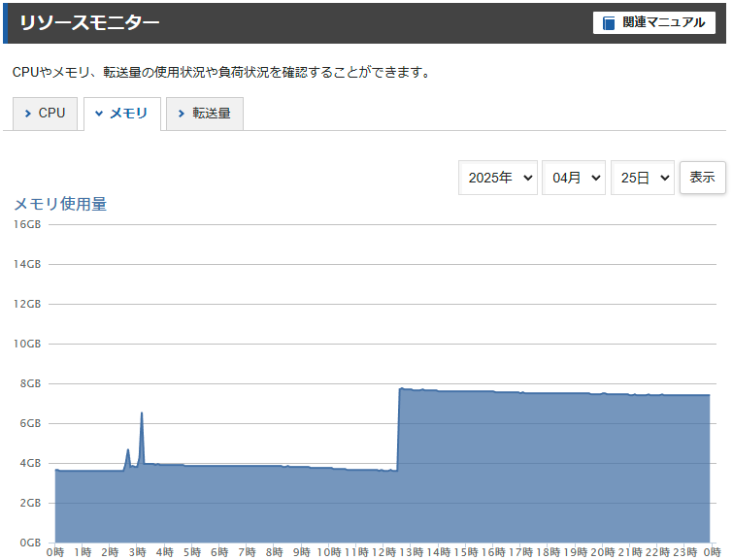Click the description text about CPUやメモリ
This screenshot has width=733, height=560.
coord(221,73)
